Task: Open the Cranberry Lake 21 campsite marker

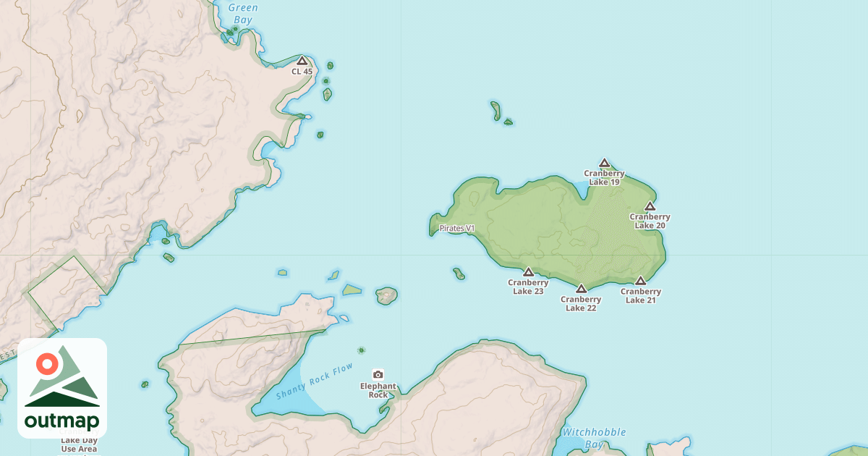Action: coord(640,280)
